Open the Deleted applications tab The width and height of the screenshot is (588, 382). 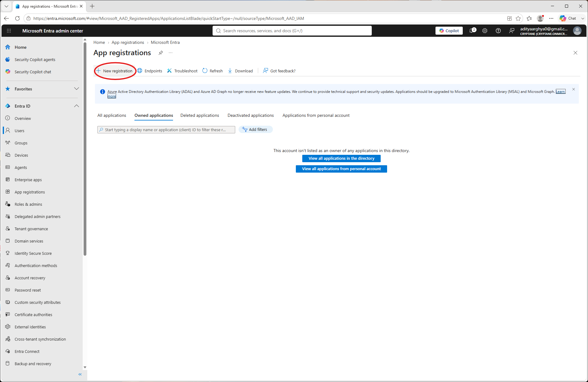(x=200, y=115)
